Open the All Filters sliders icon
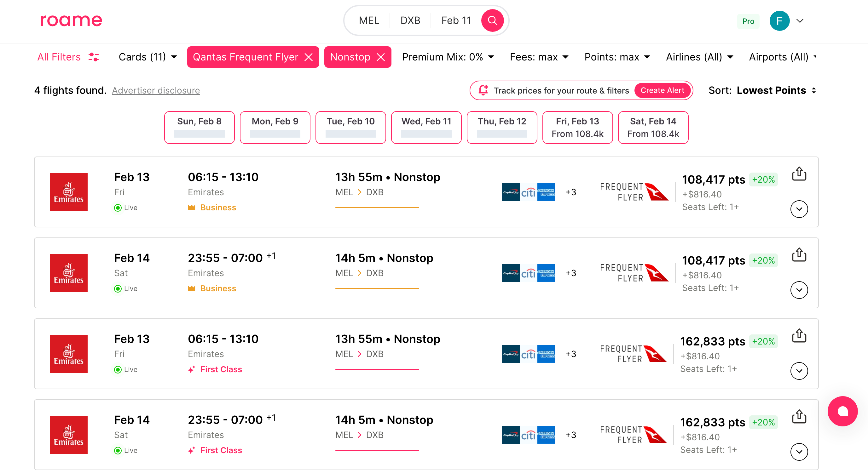The image size is (868, 473). coord(93,57)
